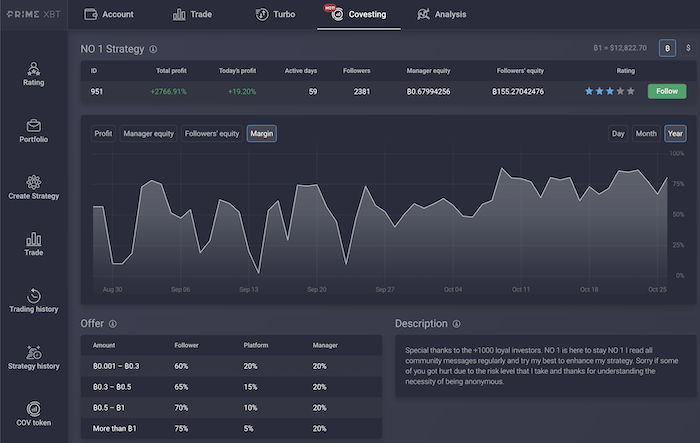This screenshot has width=700, height=443.
Task: Show the Profit chart
Action: pos(103,134)
